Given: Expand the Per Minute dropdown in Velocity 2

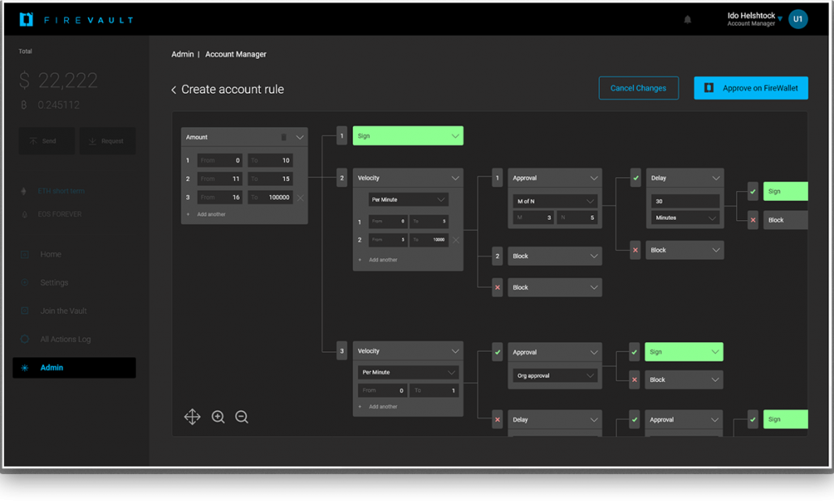Looking at the screenshot, I should (x=408, y=199).
